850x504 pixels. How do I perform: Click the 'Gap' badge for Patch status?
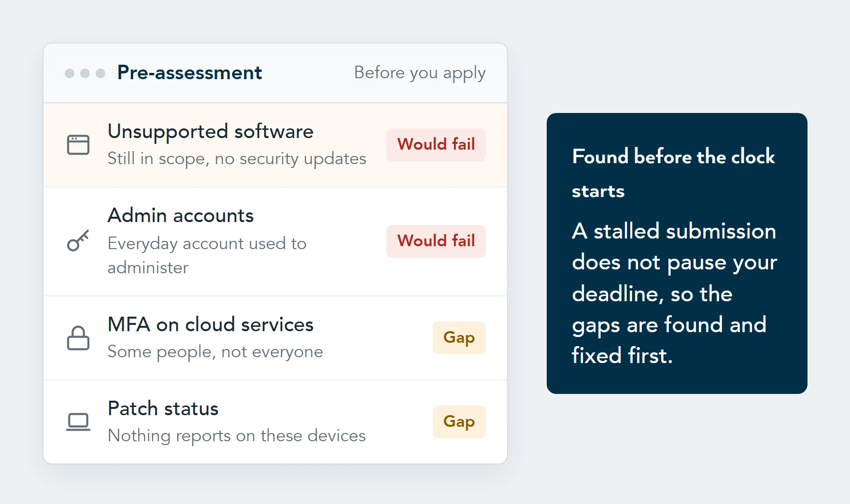click(x=459, y=421)
